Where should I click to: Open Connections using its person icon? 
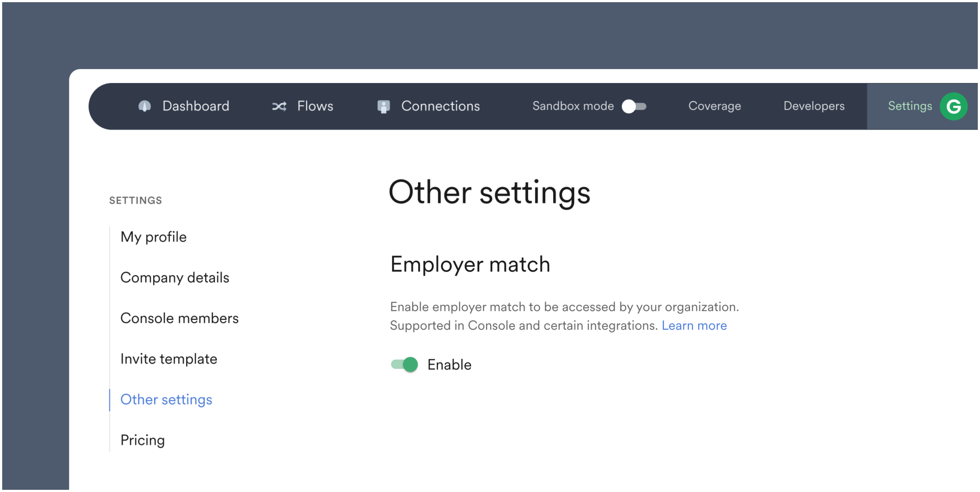(x=383, y=106)
